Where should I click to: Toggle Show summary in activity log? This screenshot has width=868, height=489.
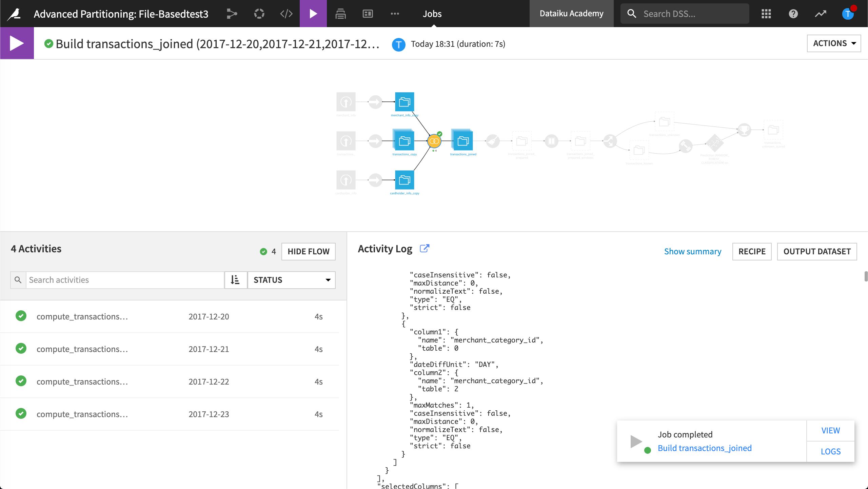[692, 251]
